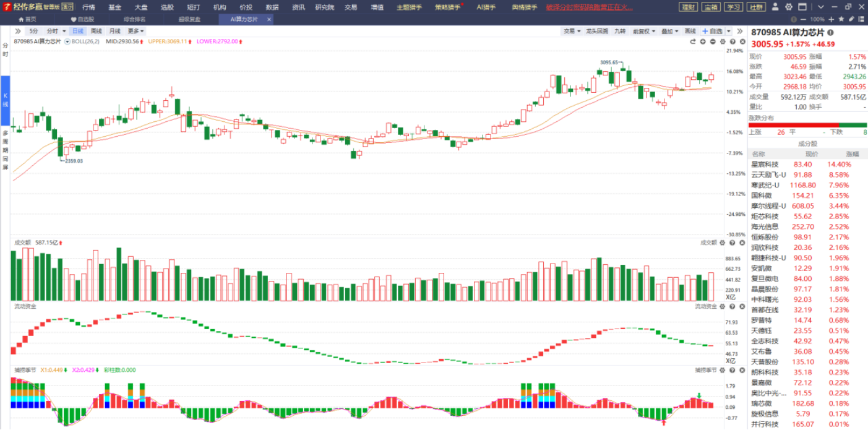Switch to the 综合排名 tab

pyautogui.click(x=134, y=19)
